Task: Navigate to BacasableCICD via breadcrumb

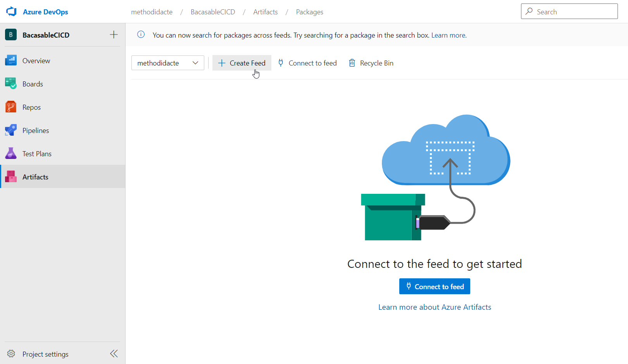Action: click(213, 12)
